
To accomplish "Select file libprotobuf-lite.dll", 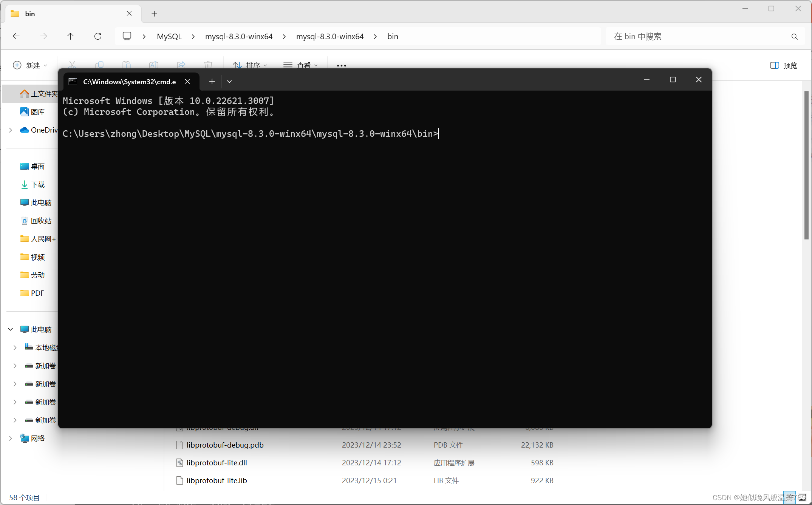I will pyautogui.click(x=217, y=463).
